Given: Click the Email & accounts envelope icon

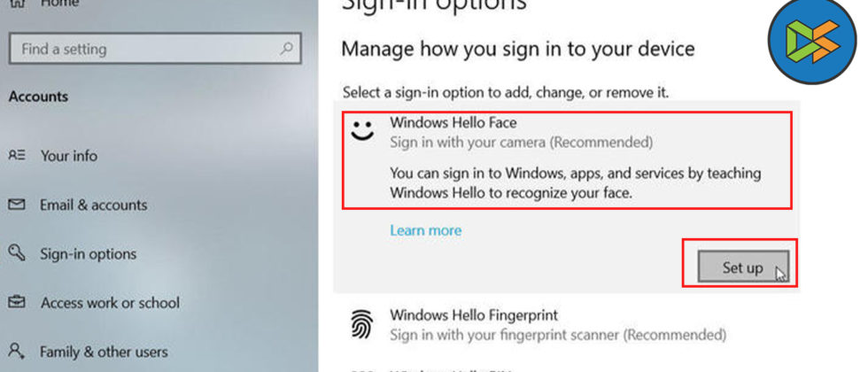Looking at the screenshot, I should [17, 205].
